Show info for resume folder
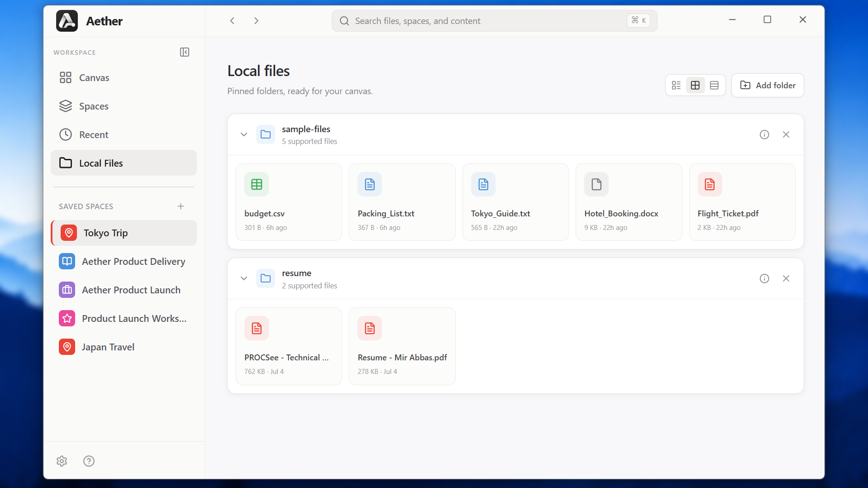868x488 pixels. [764, 278]
